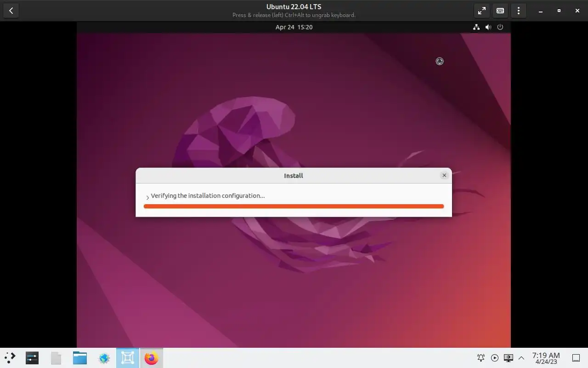The height and width of the screenshot is (368, 588).
Task: Click the Install dialog title bar
Action: pos(294,175)
